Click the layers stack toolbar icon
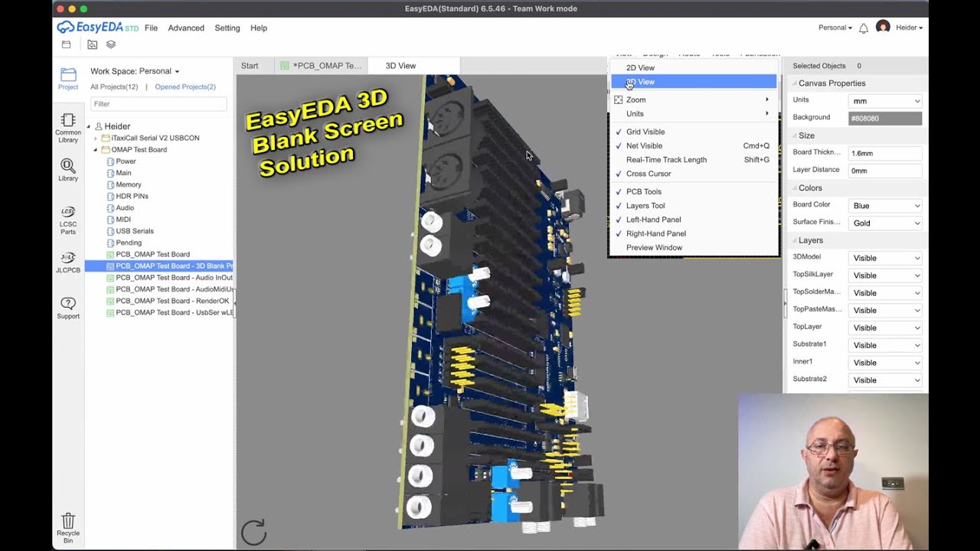The height and width of the screenshot is (551, 980). (x=111, y=44)
